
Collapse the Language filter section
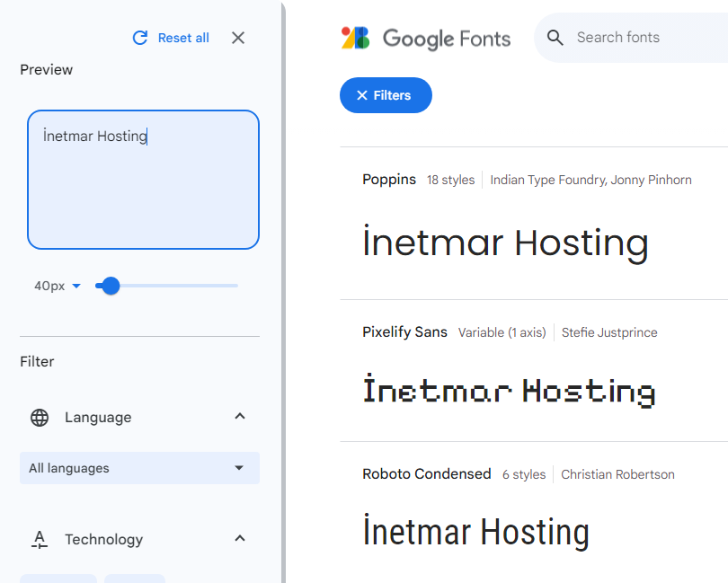pos(239,417)
